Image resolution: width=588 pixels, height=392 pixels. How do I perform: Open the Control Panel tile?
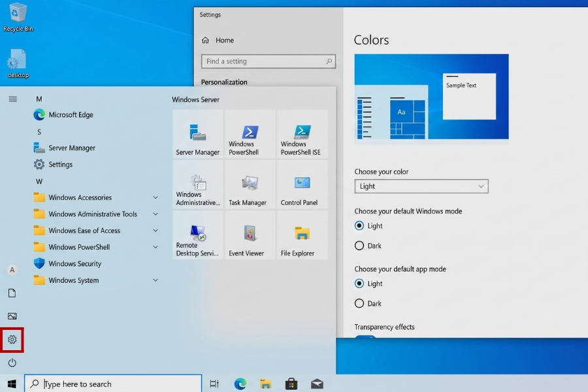tap(302, 184)
